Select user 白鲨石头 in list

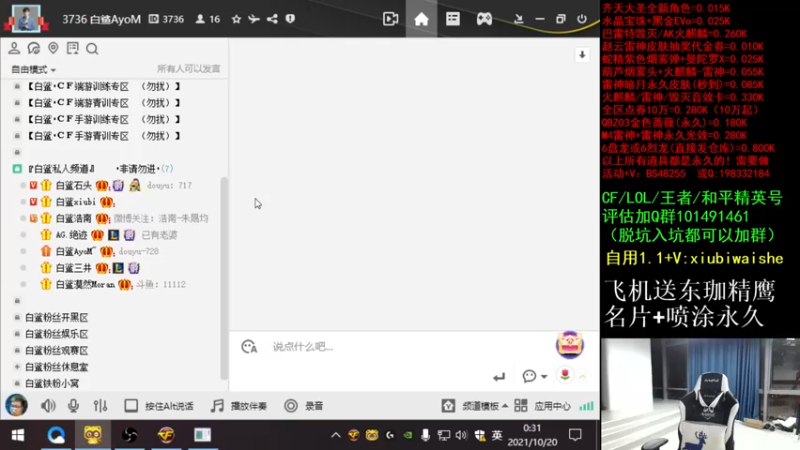[x=73, y=185]
